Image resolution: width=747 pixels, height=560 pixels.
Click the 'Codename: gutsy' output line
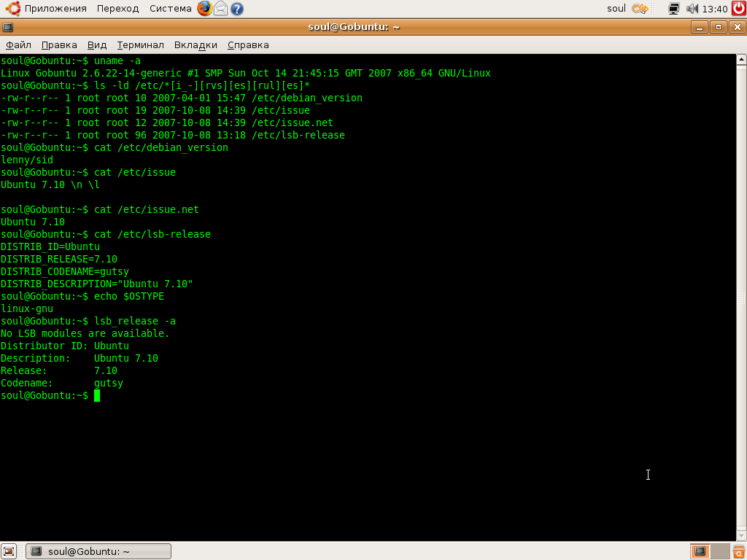click(62, 383)
